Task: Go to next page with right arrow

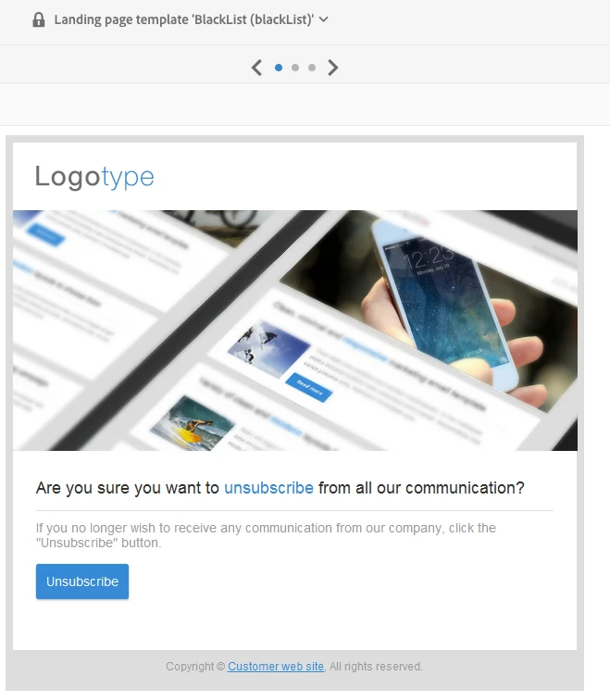Action: [333, 68]
